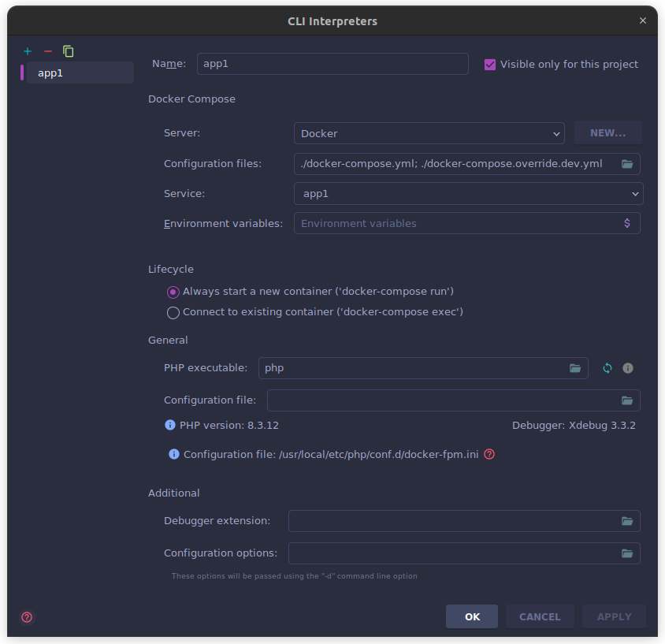Browse for PHP executable folder icon
The height and width of the screenshot is (644, 665).
pos(575,368)
